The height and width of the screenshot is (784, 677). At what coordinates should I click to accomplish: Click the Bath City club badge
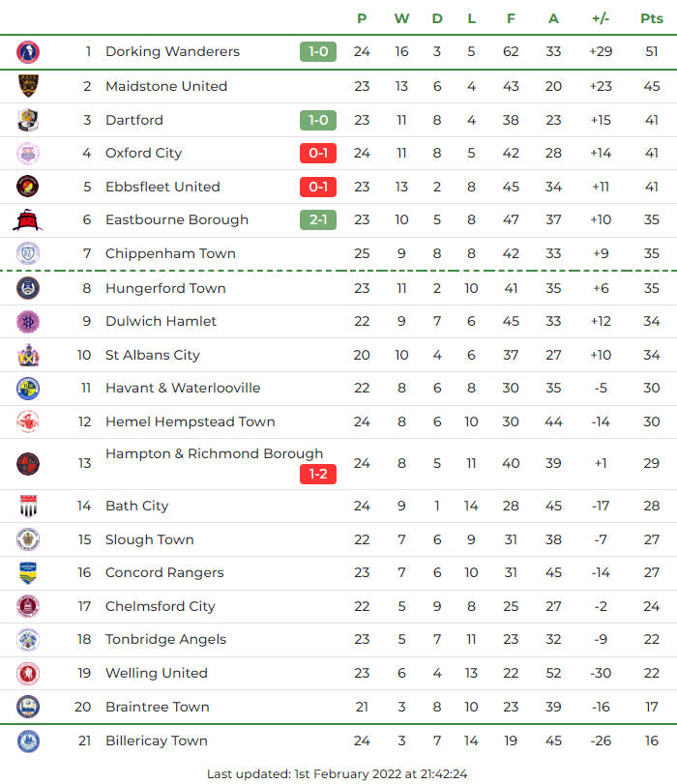(28, 506)
